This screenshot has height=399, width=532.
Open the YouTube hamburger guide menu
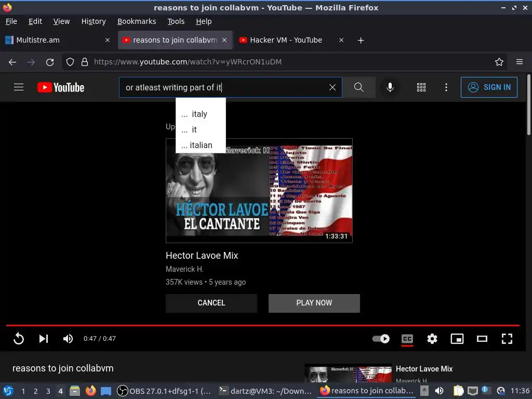click(19, 87)
